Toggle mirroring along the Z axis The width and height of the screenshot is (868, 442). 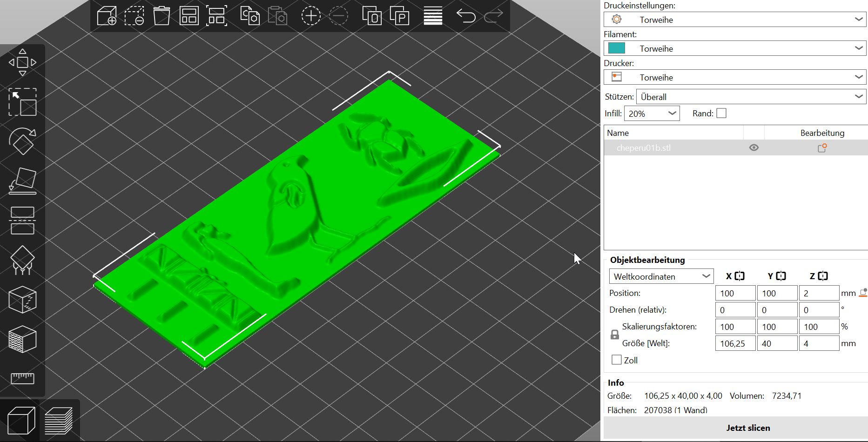click(822, 276)
